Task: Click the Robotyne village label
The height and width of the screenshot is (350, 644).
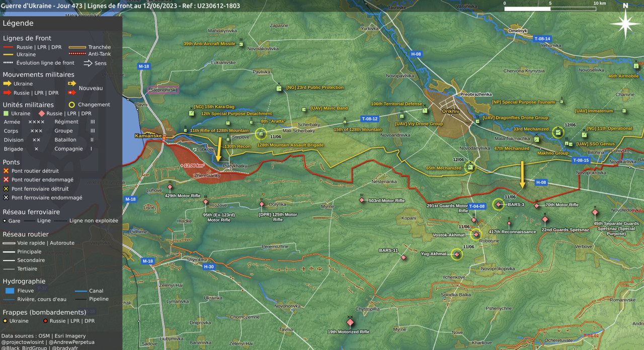Action: [489, 241]
